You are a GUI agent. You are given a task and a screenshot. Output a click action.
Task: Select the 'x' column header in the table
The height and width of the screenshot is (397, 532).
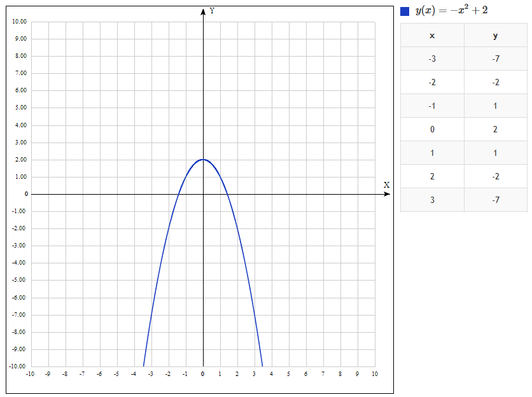point(432,36)
